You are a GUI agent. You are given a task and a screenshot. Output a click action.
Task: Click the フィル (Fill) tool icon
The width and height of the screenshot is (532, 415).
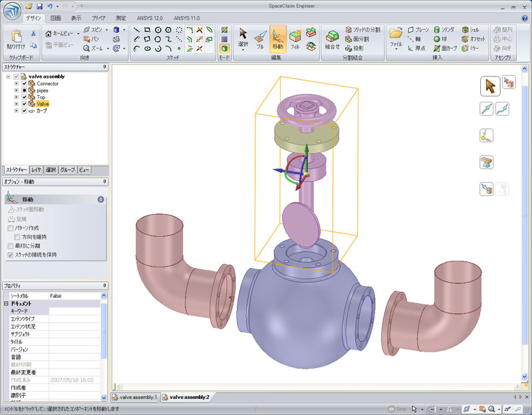click(295, 37)
